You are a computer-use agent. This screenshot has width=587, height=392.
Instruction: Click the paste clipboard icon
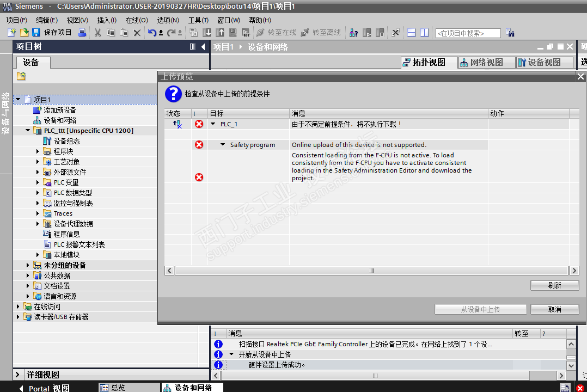(124, 33)
